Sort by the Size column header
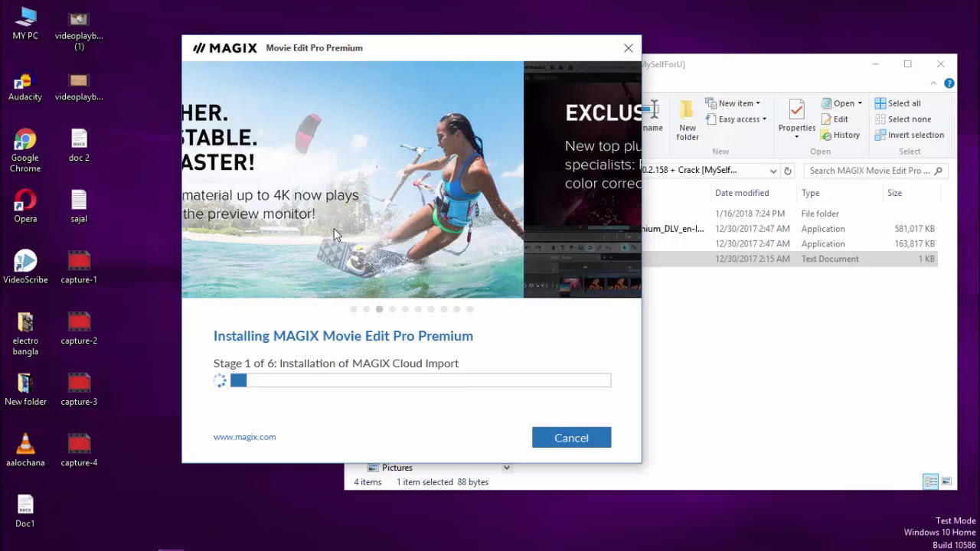980x551 pixels. point(894,193)
